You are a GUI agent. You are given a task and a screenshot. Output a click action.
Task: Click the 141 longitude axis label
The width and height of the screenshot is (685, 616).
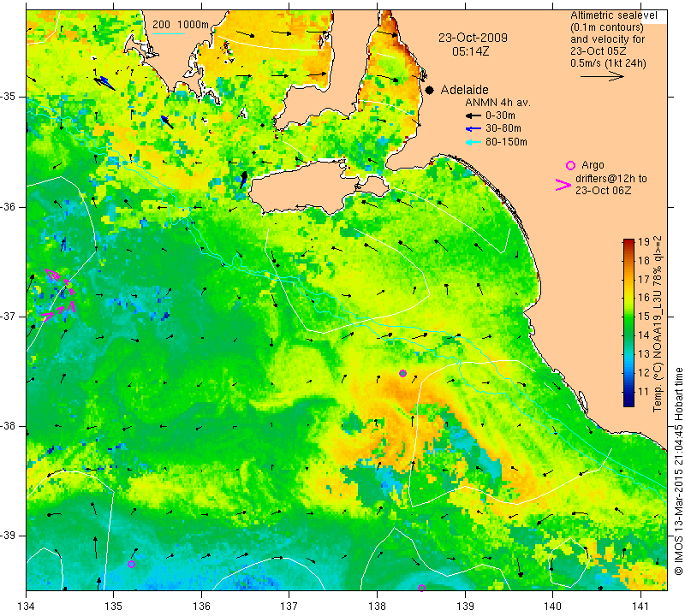click(640, 607)
